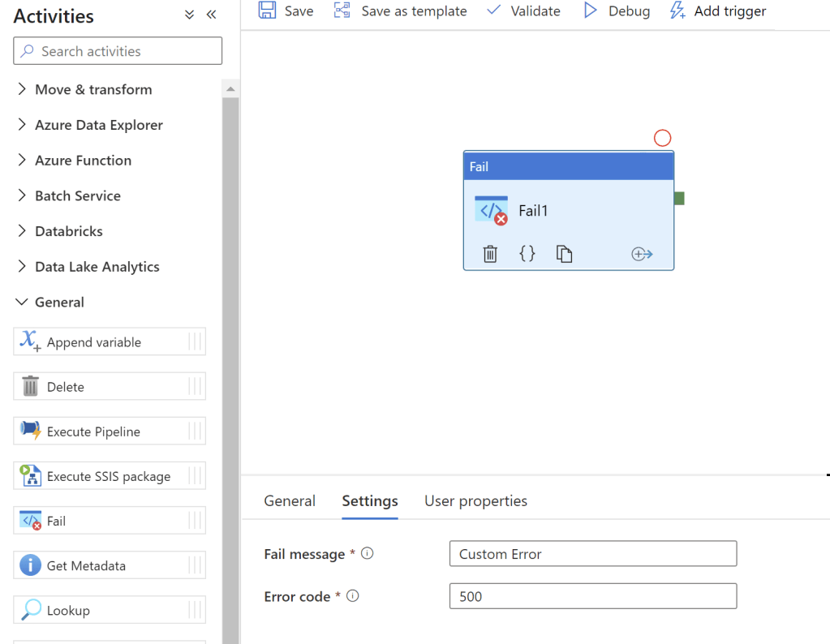This screenshot has height=644, width=830.
Task: Expand the Databricks category
Action: pyautogui.click(x=68, y=231)
